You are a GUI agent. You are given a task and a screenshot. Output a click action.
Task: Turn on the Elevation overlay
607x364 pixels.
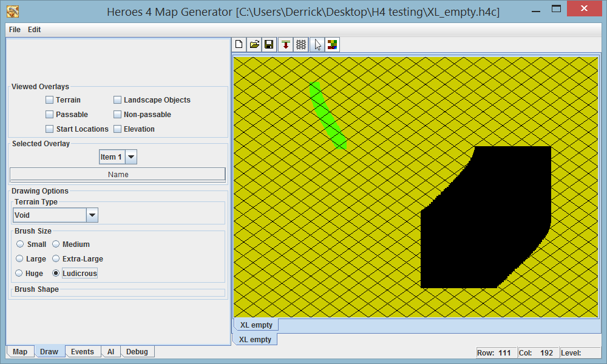(117, 129)
